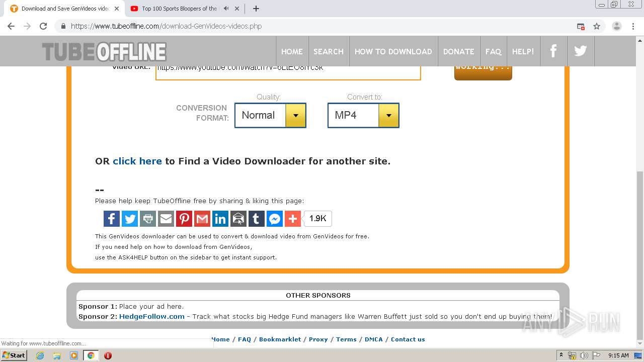This screenshot has height=362, width=644.
Task: Close the GenVideos download tab
Action: pyautogui.click(x=117, y=9)
